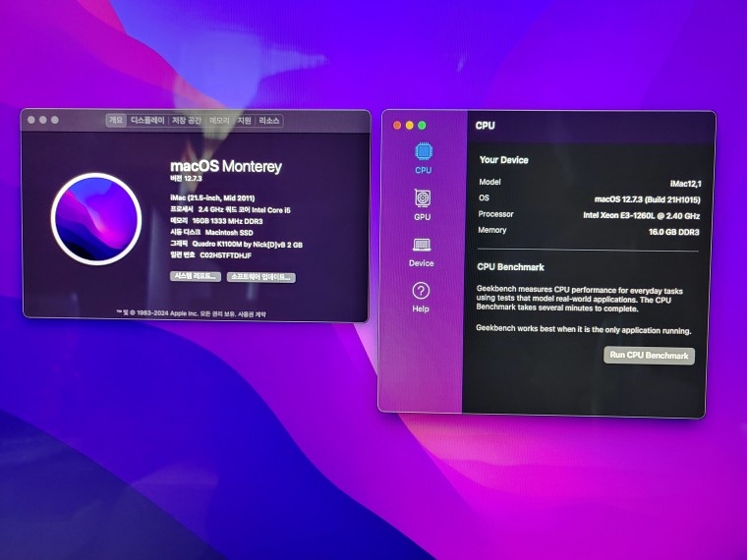Click the Macintosh SSD startup disk text

(x=229, y=233)
